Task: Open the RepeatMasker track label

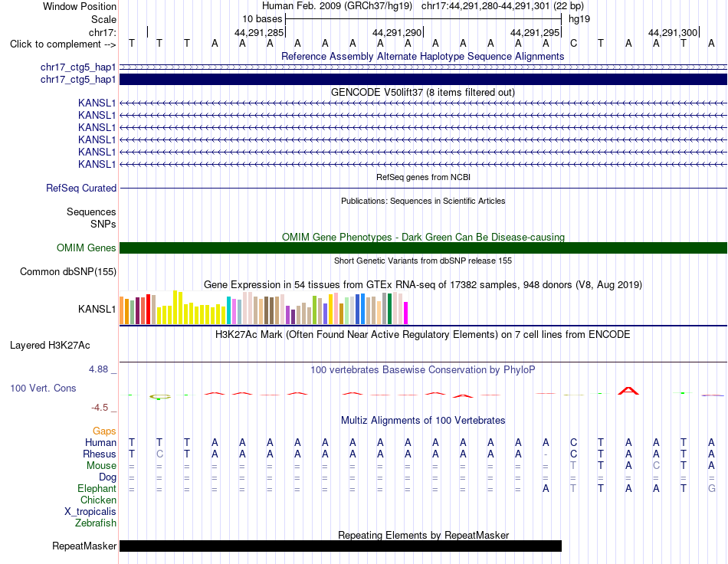Action: 84,546
